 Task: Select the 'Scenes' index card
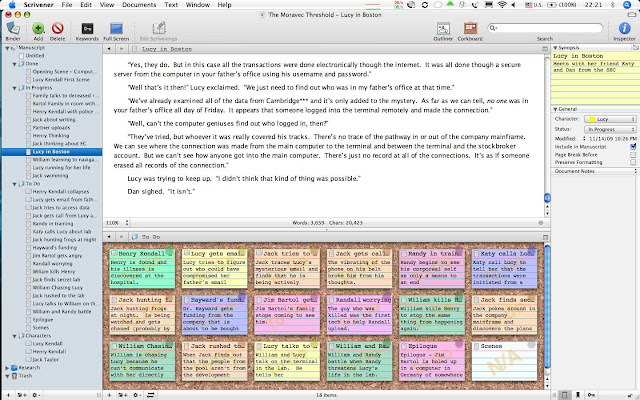pyautogui.click(x=504, y=361)
